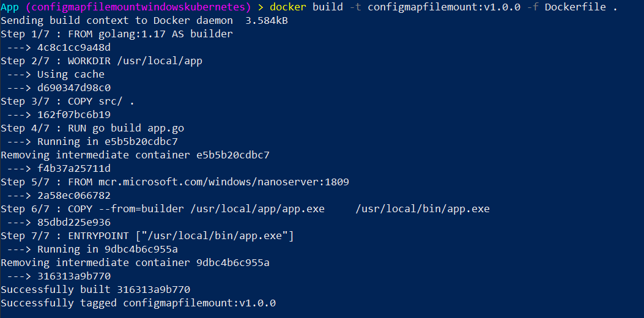
Task: Click 'Removing intermediate container 9dbc4b6c955a' line
Action: tap(135, 263)
